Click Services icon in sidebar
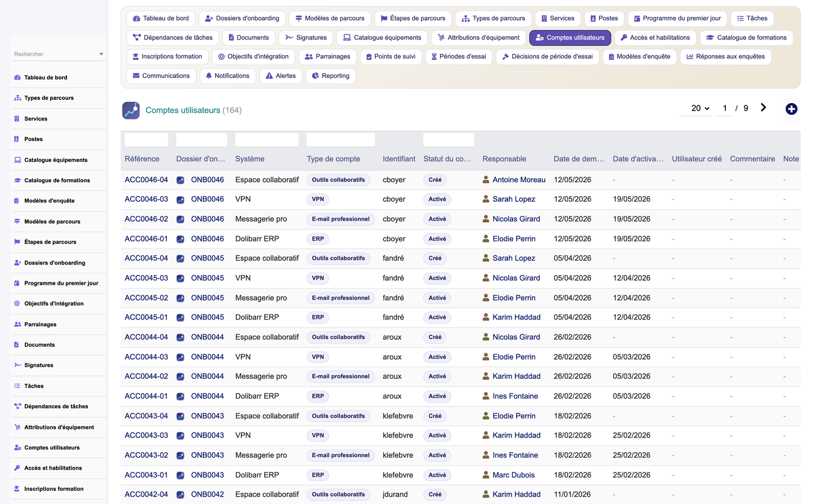The image size is (815, 504). click(17, 119)
